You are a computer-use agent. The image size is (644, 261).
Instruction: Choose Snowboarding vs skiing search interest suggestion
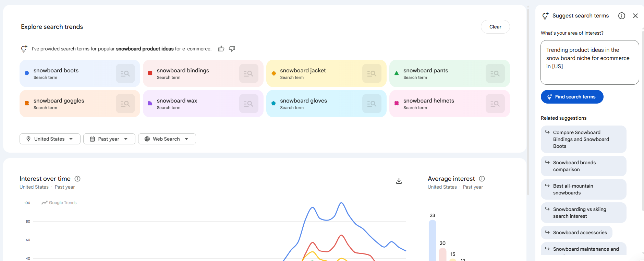coord(583,213)
